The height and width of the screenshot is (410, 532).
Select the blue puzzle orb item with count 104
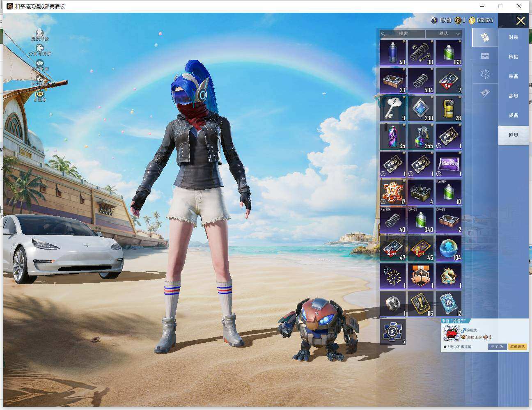pyautogui.click(x=449, y=248)
